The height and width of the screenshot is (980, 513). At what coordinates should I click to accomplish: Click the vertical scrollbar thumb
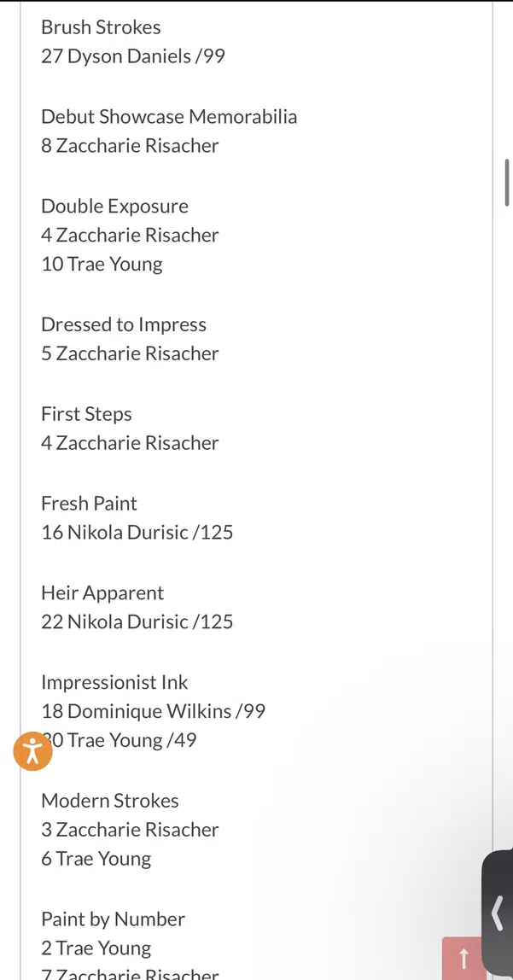[507, 183]
